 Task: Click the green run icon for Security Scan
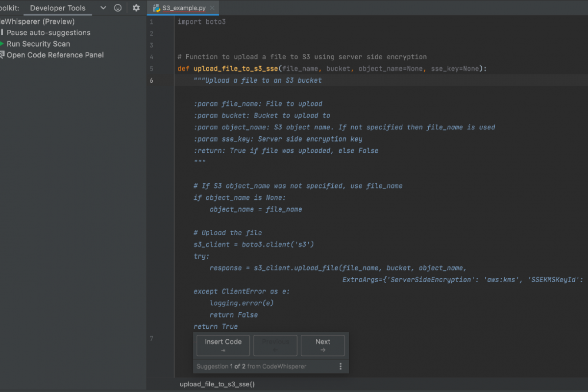tap(2, 44)
